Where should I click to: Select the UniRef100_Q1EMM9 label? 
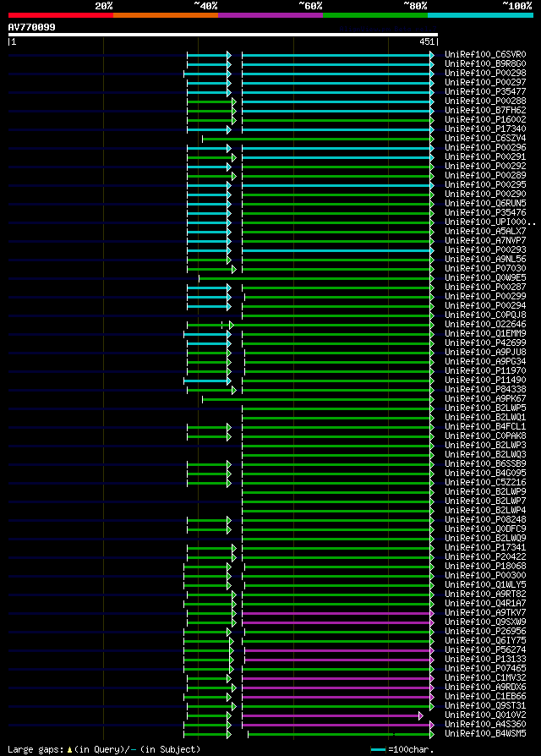tap(485, 334)
